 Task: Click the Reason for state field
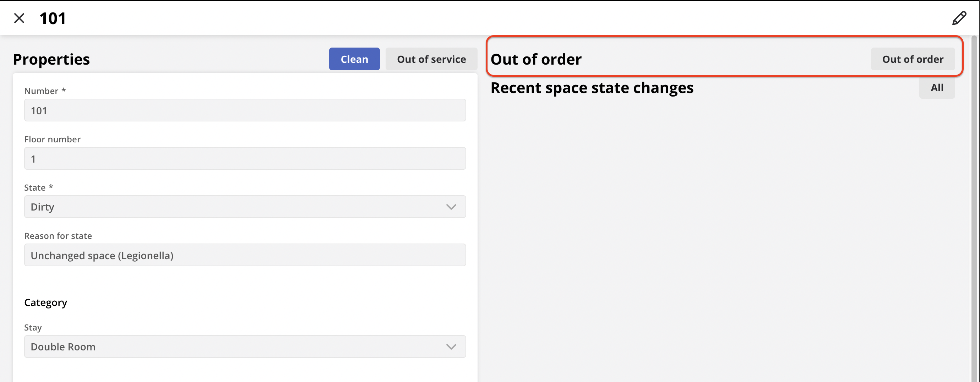(x=245, y=255)
